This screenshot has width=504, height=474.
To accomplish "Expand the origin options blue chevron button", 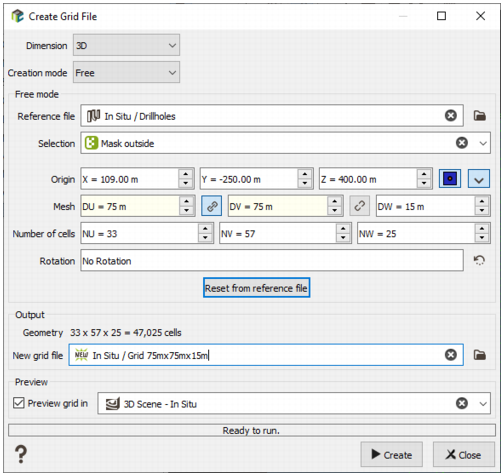I will [479, 179].
